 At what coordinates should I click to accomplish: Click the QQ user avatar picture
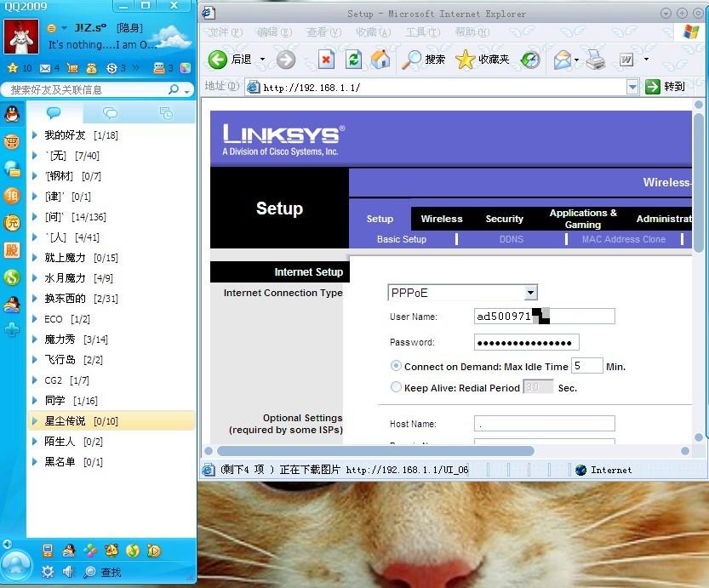tap(21, 37)
